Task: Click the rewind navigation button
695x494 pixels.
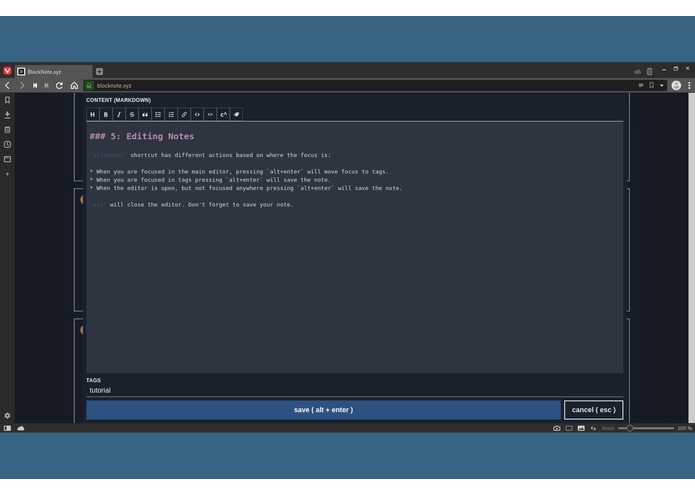Action: (x=35, y=86)
